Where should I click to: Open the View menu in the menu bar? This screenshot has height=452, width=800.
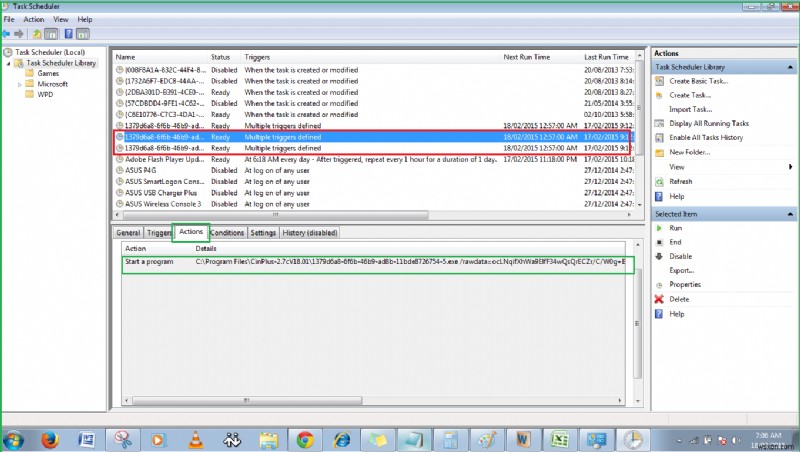pyautogui.click(x=61, y=19)
